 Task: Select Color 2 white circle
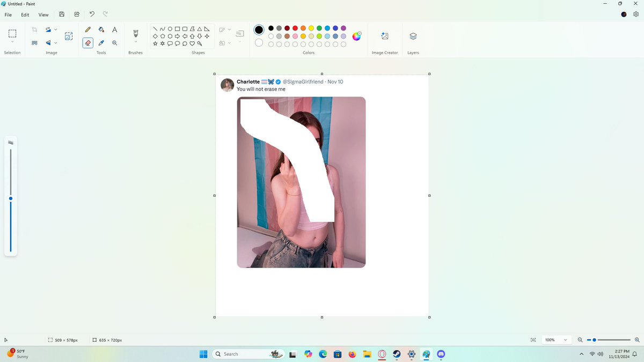point(259,42)
